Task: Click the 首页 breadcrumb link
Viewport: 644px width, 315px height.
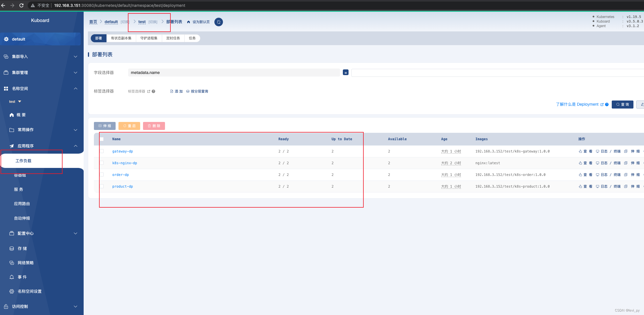Action: [93, 22]
